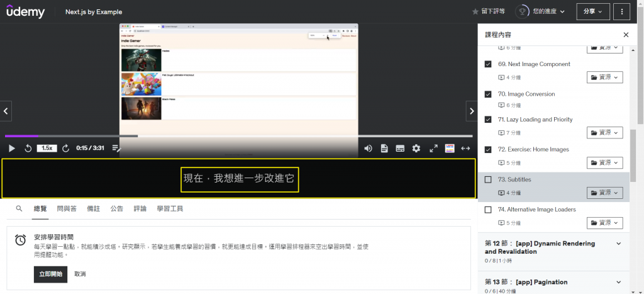Mark lecture 74 Alternative Image Loaders complete
Image resolution: width=644 pixels, height=294 pixels.
click(488, 210)
